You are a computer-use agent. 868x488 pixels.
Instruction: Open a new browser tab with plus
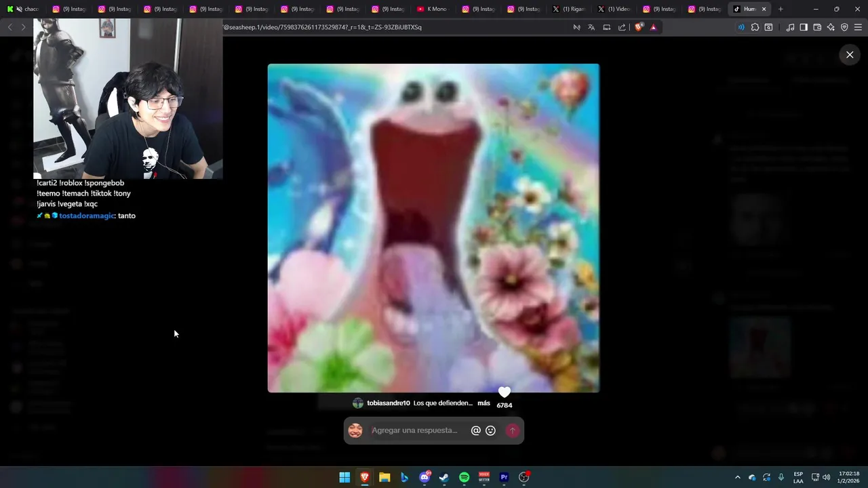coord(781,9)
